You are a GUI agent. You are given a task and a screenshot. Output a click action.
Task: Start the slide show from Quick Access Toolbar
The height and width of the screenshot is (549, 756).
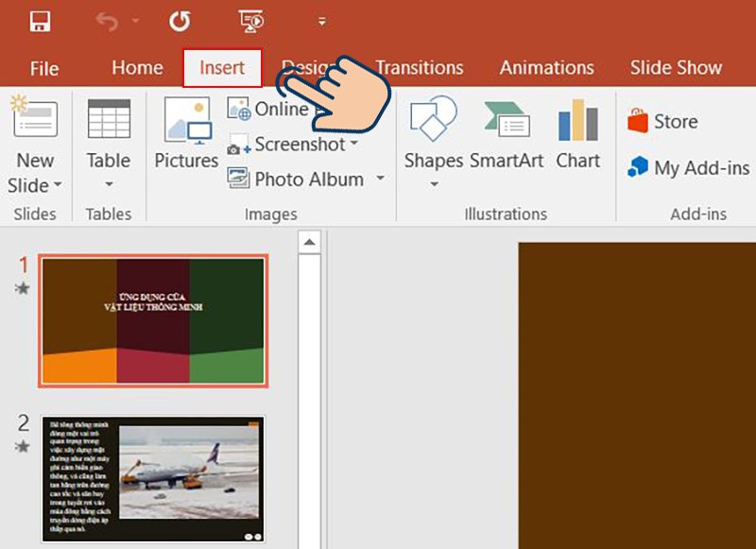pos(251,19)
